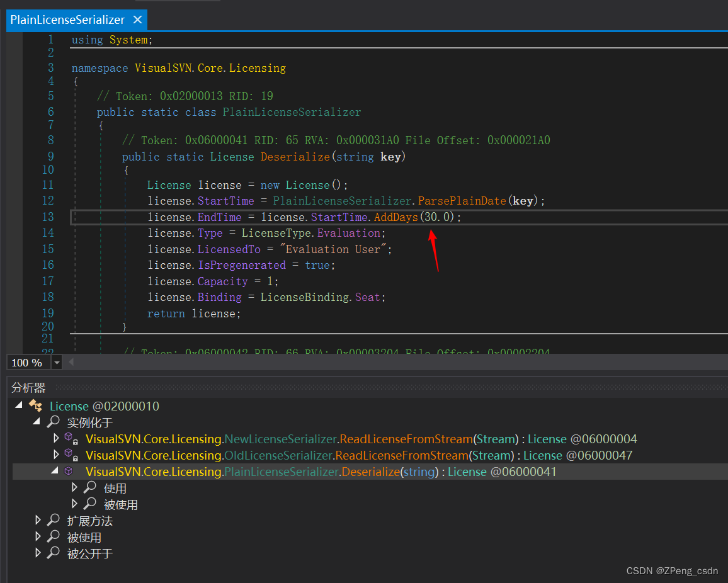Select PlainLicenseSerializer.Deserialize(string) row
This screenshot has width=728, height=583.
321,472
